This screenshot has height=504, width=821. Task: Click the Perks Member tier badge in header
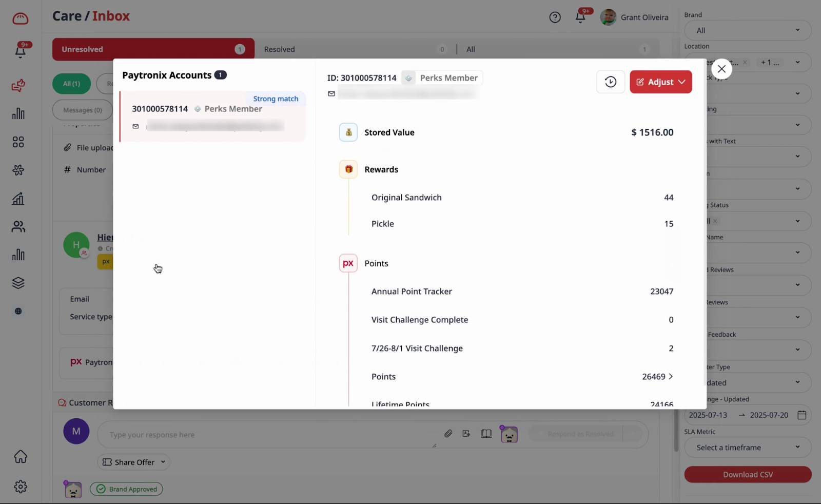coord(442,78)
